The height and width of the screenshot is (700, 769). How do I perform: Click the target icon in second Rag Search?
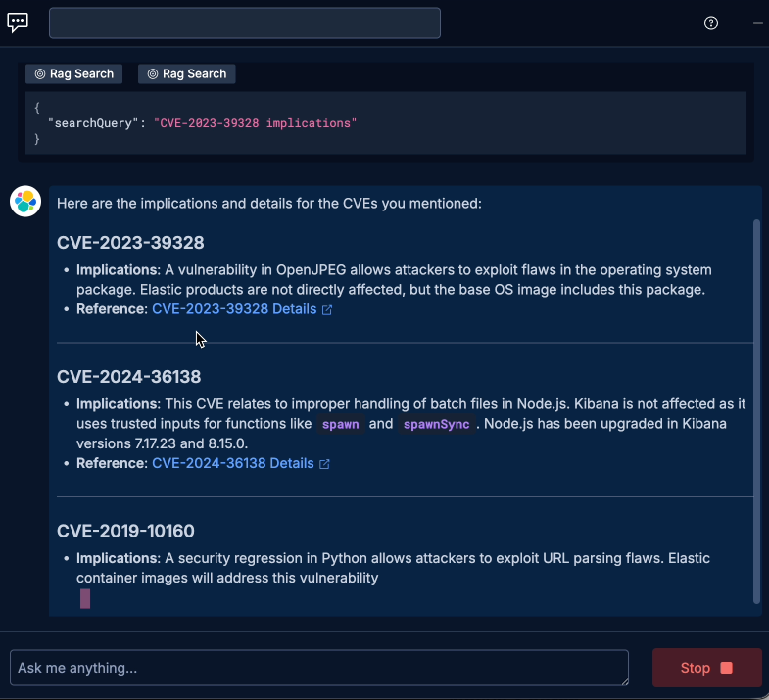point(153,74)
